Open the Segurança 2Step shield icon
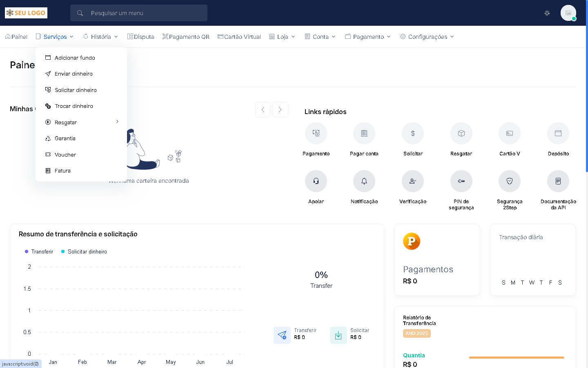 509,181
